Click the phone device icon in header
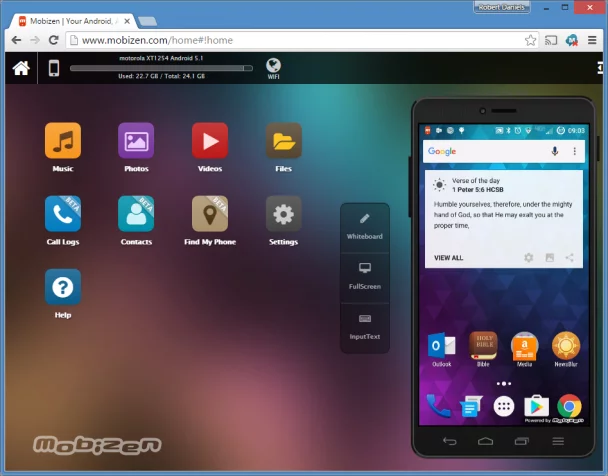Viewport: 608px width, 476px height. coord(54,68)
